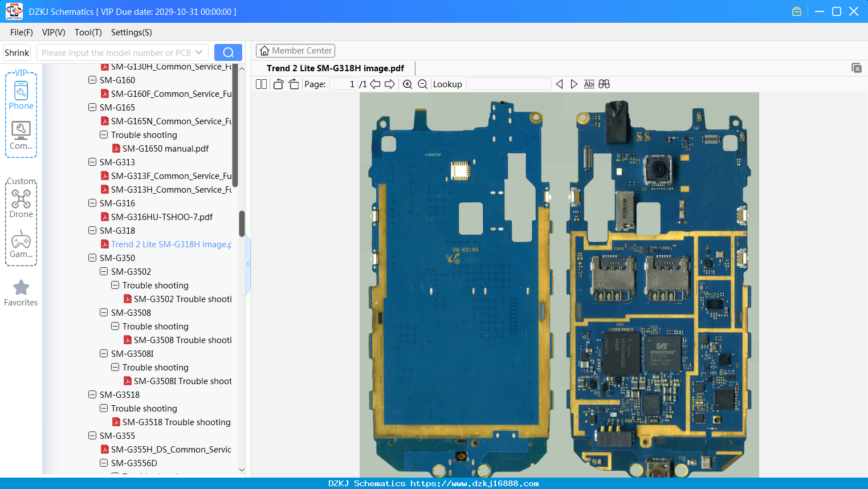Click the tree vertical scrollbar thumb
Viewport: 868px width, 489px height.
pyautogui.click(x=242, y=223)
